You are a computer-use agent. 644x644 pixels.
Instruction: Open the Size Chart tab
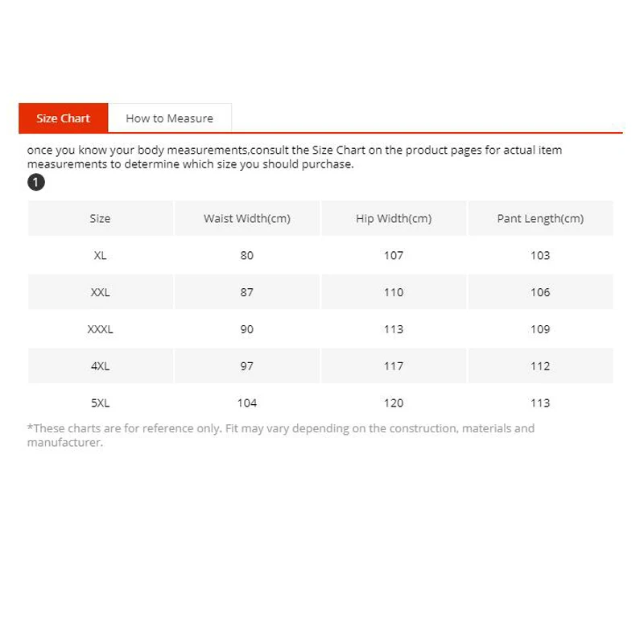[x=64, y=118]
